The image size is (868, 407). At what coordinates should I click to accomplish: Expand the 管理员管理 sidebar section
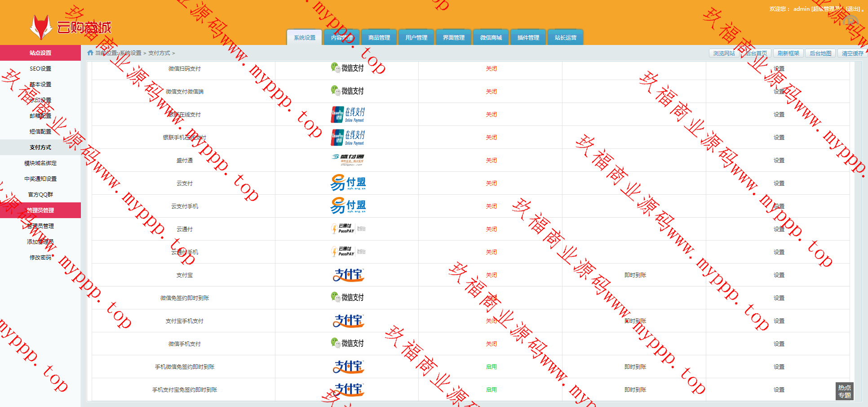click(x=40, y=210)
